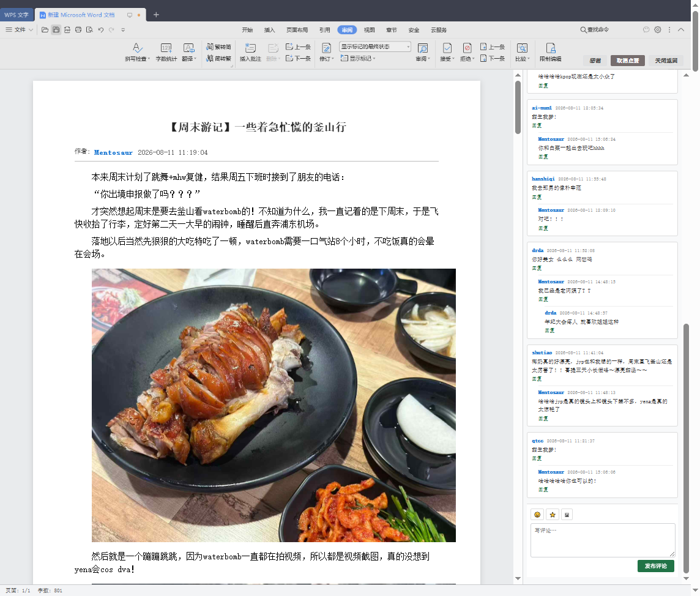Open the 显示标记的最终状态 dropdown
Screen dimensions: 700x596
click(x=375, y=47)
